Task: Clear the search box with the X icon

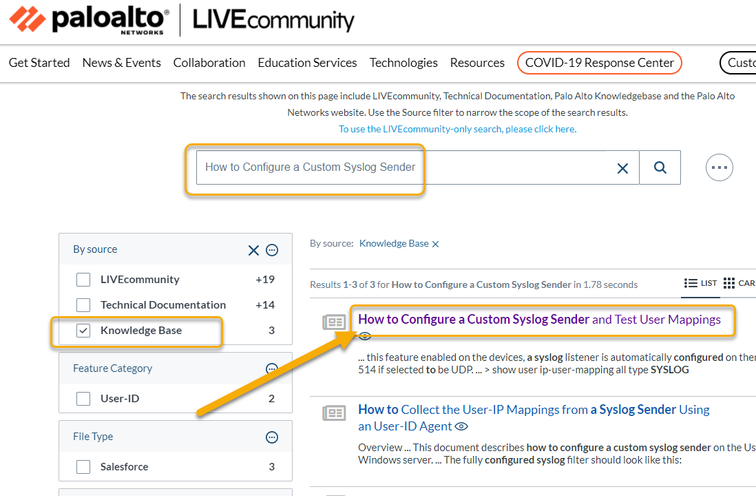Action: (622, 168)
